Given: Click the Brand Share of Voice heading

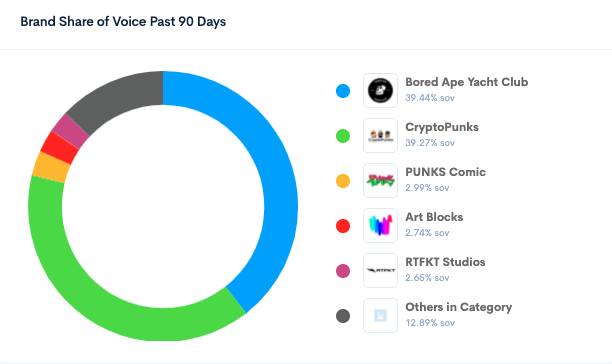Looking at the screenshot, I should (x=123, y=21).
